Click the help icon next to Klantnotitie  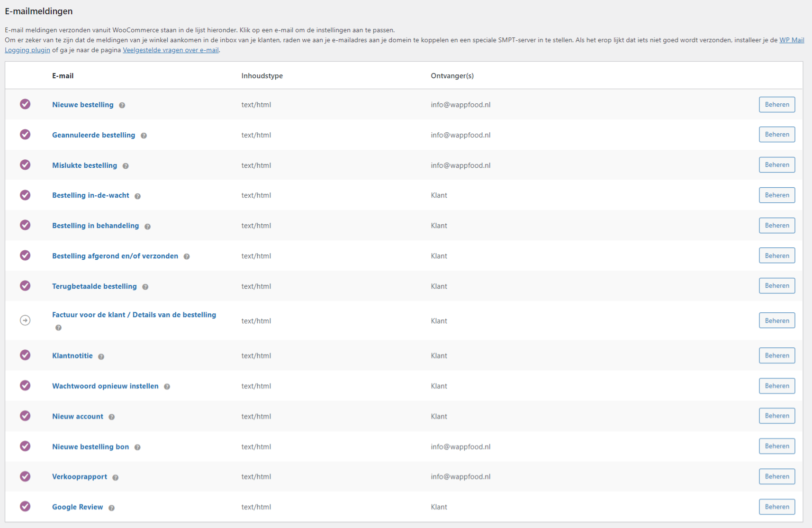[x=101, y=356]
